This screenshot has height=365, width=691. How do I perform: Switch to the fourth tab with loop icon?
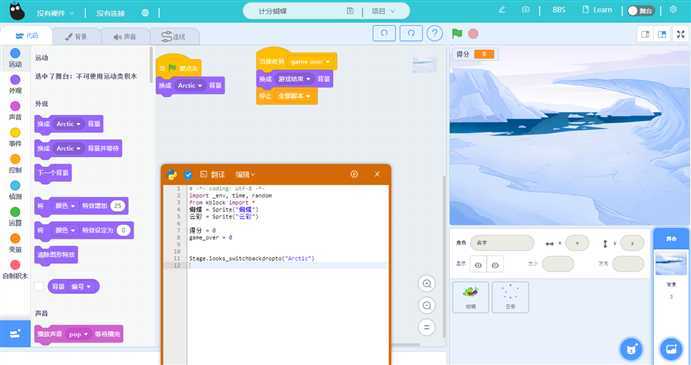pyautogui.click(x=174, y=37)
